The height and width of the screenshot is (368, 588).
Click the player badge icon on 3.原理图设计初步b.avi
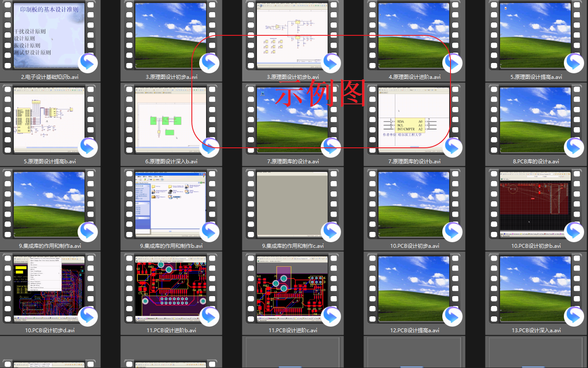pos(331,63)
